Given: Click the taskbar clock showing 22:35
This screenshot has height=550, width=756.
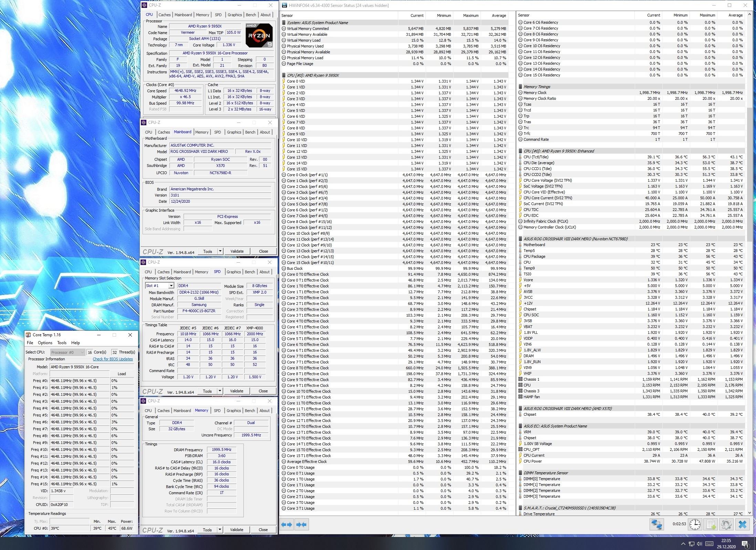Looking at the screenshot, I should 726,543.
